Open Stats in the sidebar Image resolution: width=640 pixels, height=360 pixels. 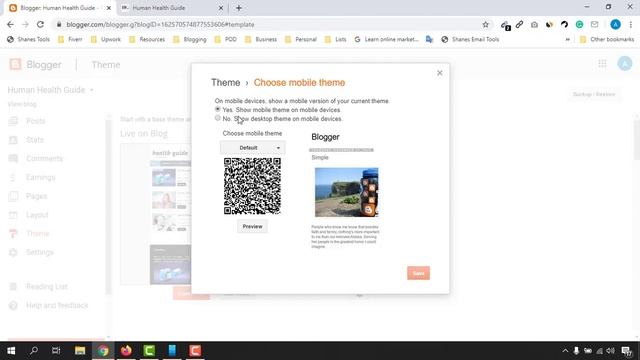pyautogui.click(x=34, y=140)
